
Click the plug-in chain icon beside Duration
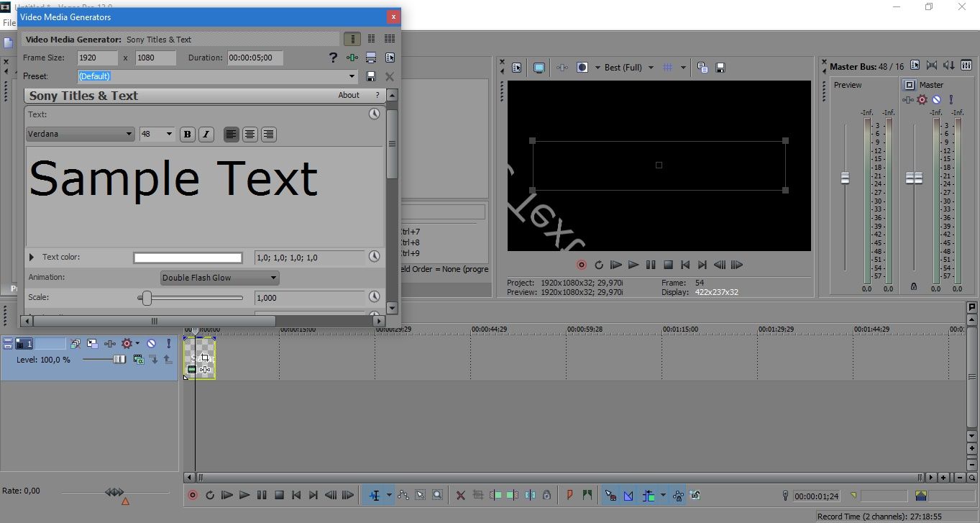352,58
